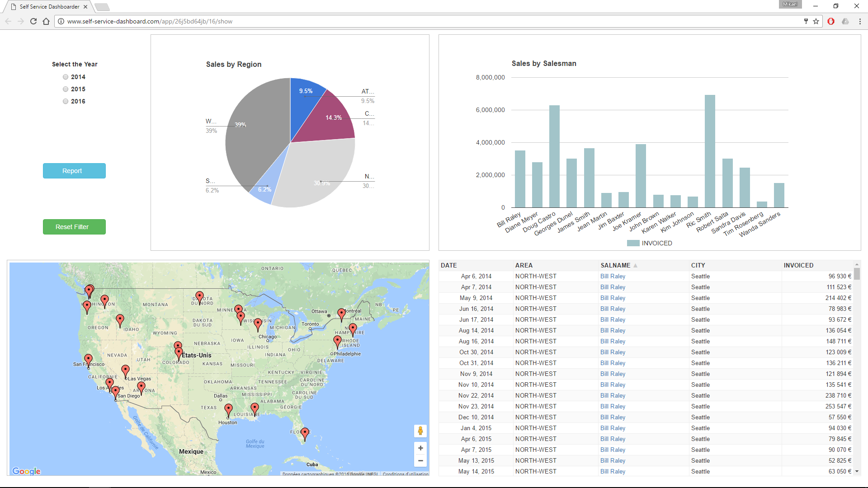This screenshot has width=868, height=488.
Task: Click the refresh/reload page icon
Action: (x=34, y=21)
